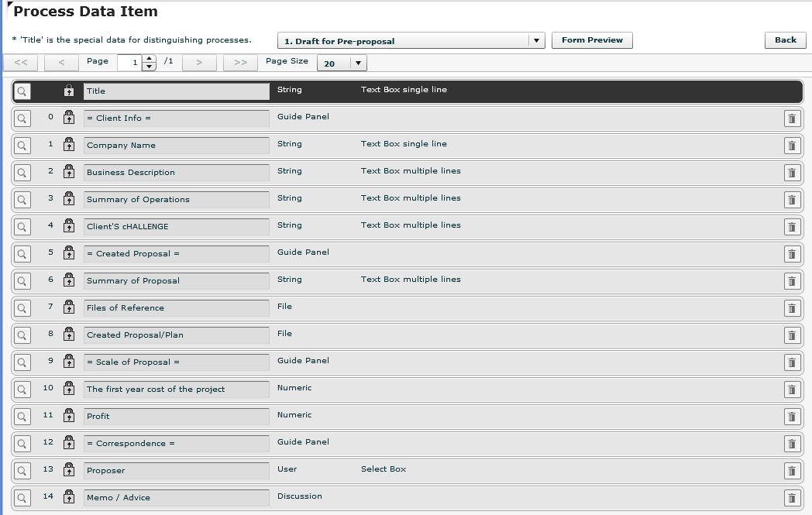Go to first page button
Screen dimensions: 812x515
pyautogui.click(x=21, y=63)
